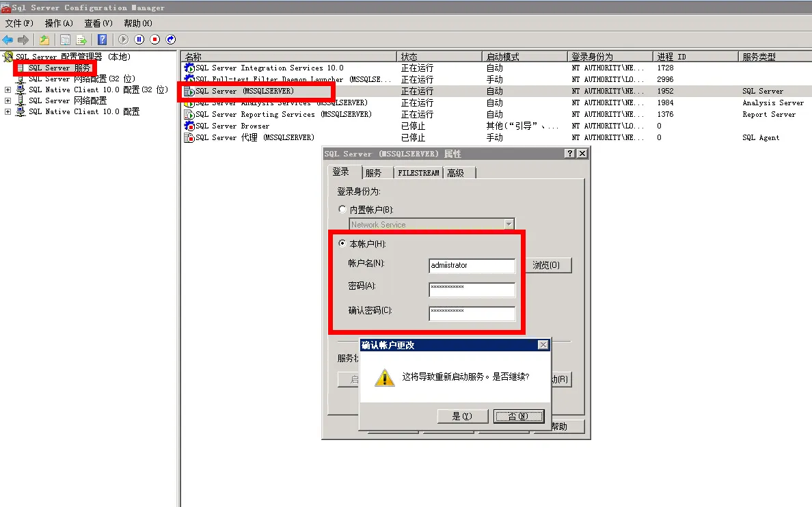Click process ID 1952 cell
812x507 pixels.
click(665, 91)
